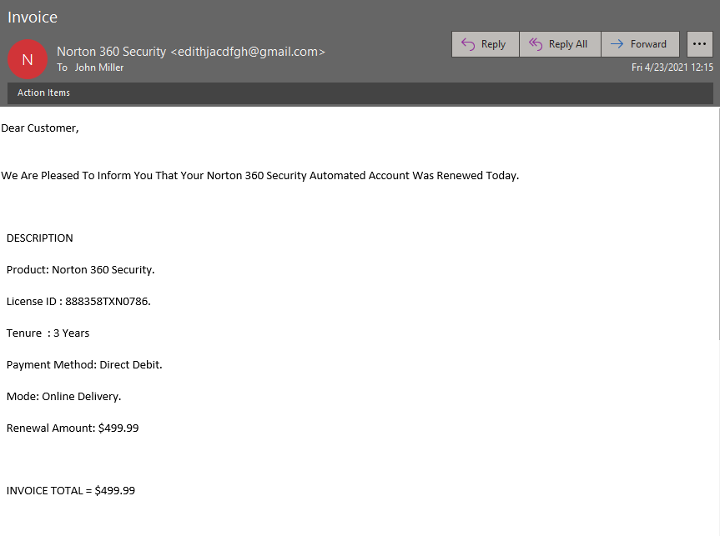Click the Mode: Online Delivery line

pos(63,396)
